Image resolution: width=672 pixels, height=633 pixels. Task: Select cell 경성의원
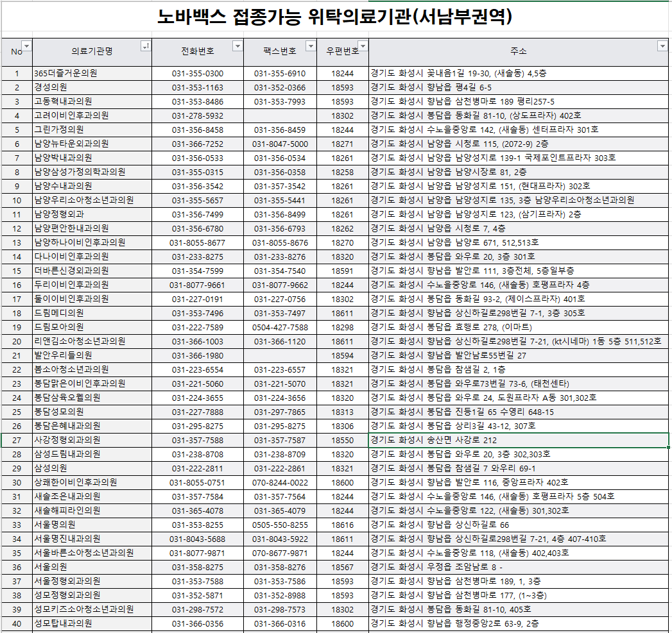(x=92, y=87)
